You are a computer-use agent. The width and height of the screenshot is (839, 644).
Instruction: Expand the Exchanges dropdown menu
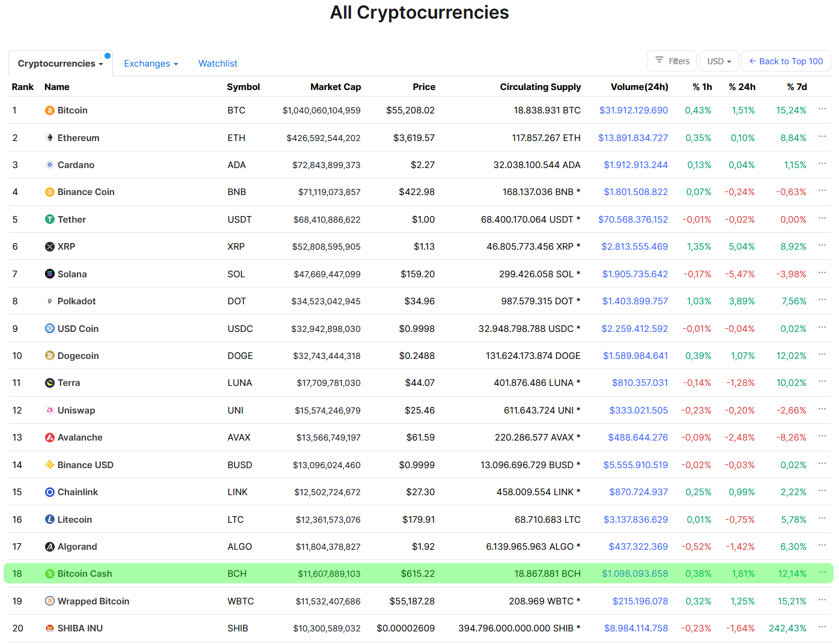[151, 64]
